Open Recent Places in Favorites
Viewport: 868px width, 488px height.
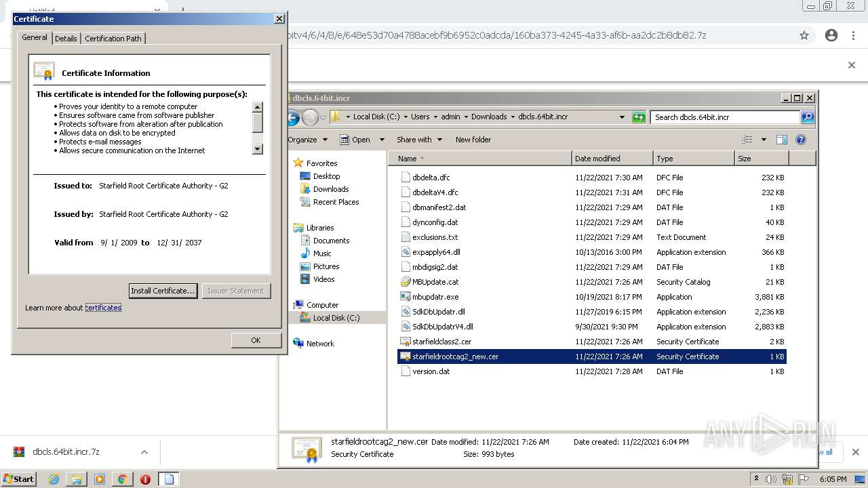(336, 202)
